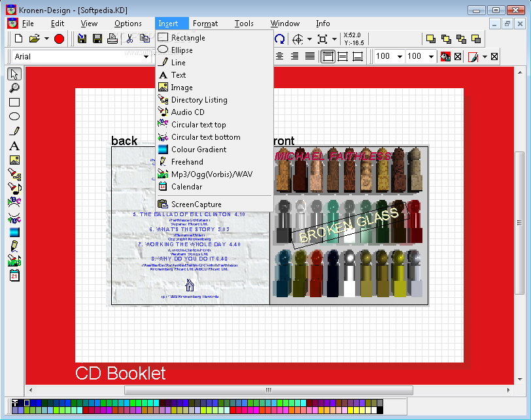Screen dimensions: 531x420
Task: Click the horizontal scrollbar thumb
Action: coord(269,390)
